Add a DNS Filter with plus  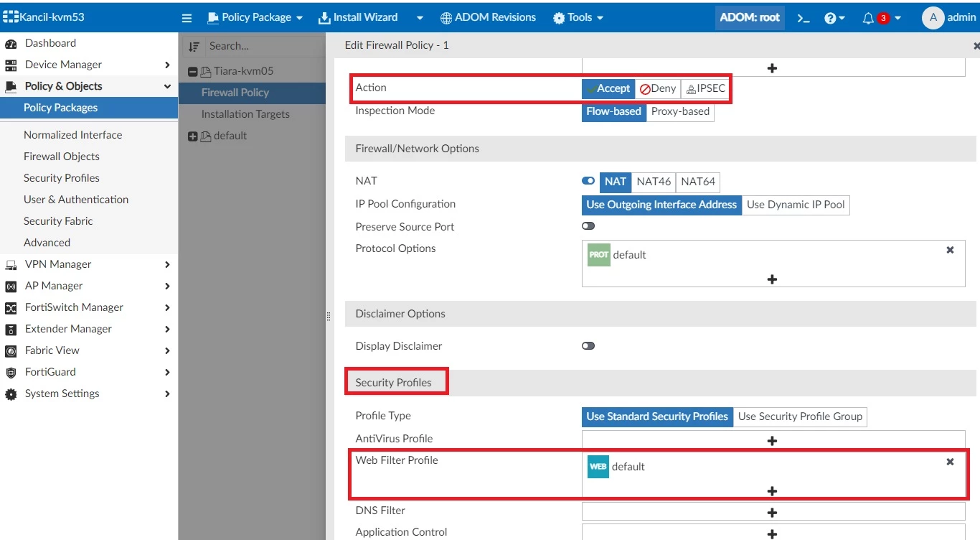pos(772,512)
